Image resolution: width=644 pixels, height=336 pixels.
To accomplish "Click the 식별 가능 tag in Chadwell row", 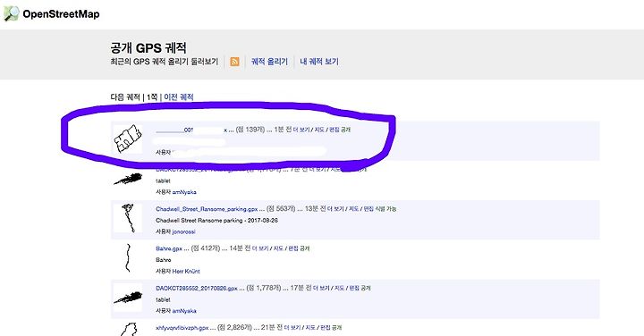I will [x=386, y=209].
